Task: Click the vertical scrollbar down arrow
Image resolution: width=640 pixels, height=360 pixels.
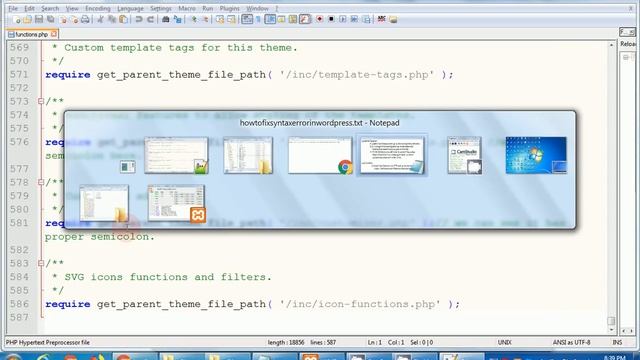Action: tap(611, 330)
